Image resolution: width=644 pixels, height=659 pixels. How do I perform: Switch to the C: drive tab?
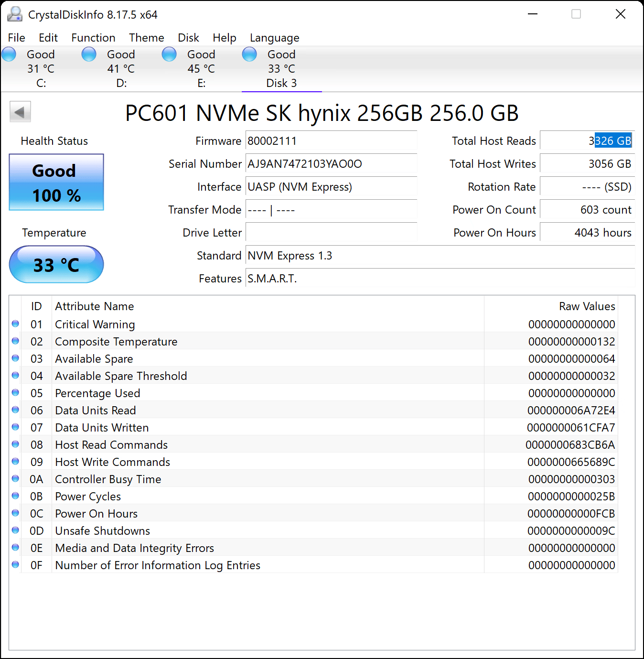pos(41,68)
